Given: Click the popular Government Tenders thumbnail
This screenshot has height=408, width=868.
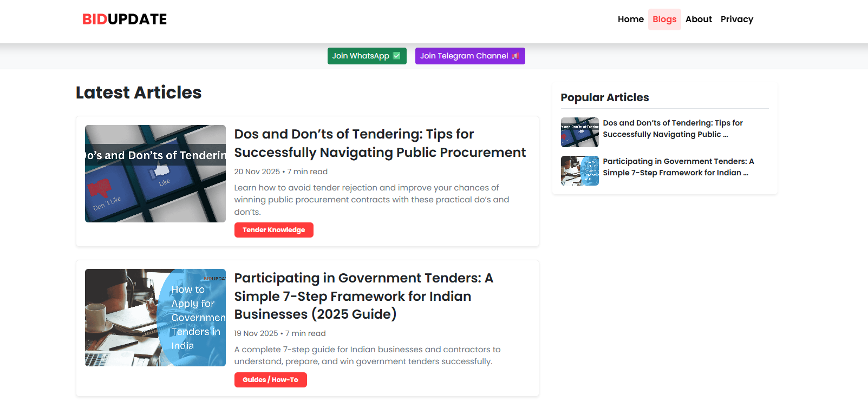Looking at the screenshot, I should 579,171.
